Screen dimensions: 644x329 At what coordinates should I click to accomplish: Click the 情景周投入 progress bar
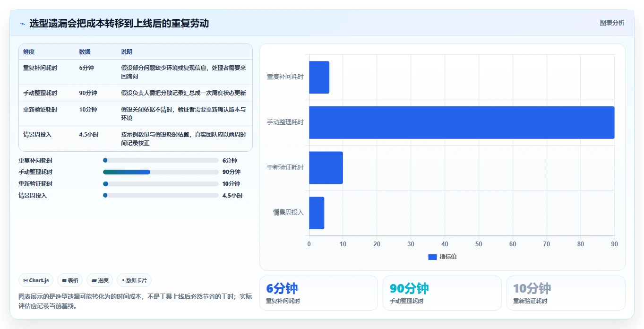click(161, 195)
